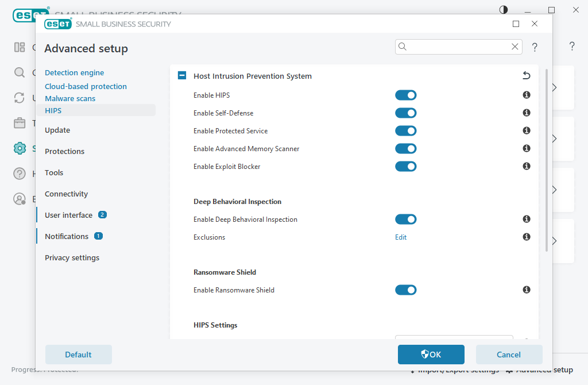588x385 pixels.
Task: Click the info icon for Deep Behavioral Exclusions
Action: point(526,237)
